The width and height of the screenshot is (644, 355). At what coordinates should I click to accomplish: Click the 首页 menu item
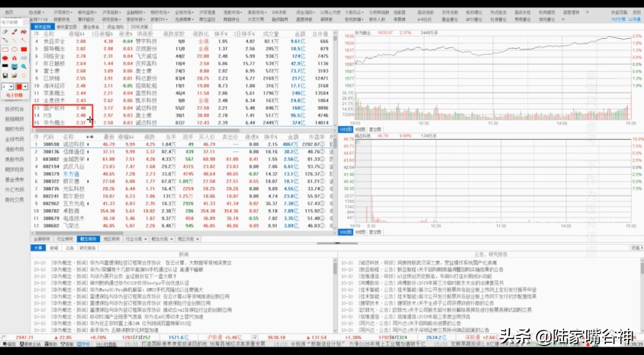(x=8, y=13)
